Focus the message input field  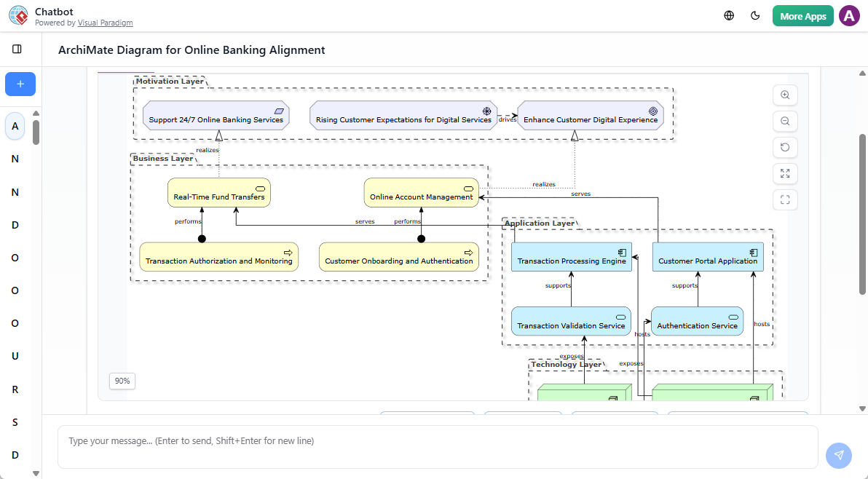[x=437, y=440]
